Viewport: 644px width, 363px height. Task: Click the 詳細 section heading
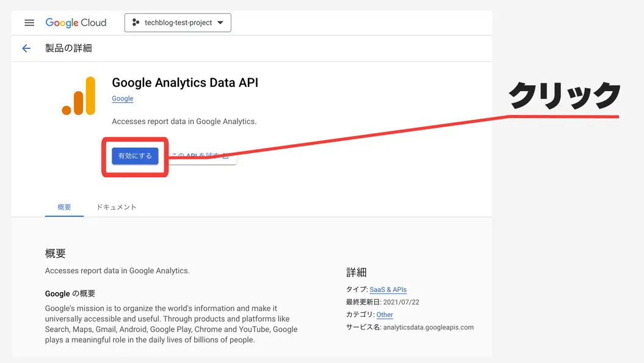356,272
